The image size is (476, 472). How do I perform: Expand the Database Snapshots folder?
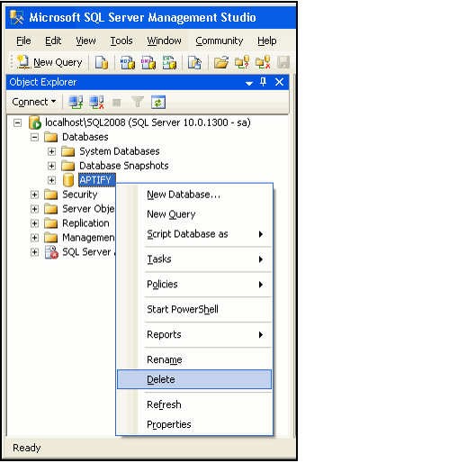coord(51,166)
